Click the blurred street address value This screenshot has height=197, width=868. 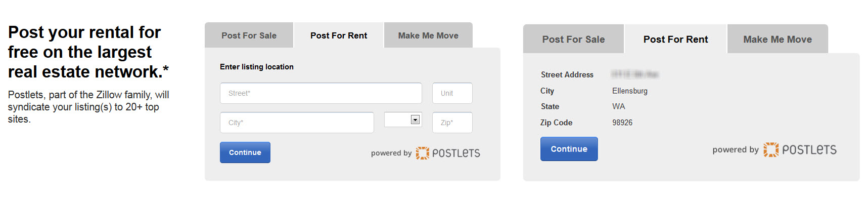tap(635, 74)
